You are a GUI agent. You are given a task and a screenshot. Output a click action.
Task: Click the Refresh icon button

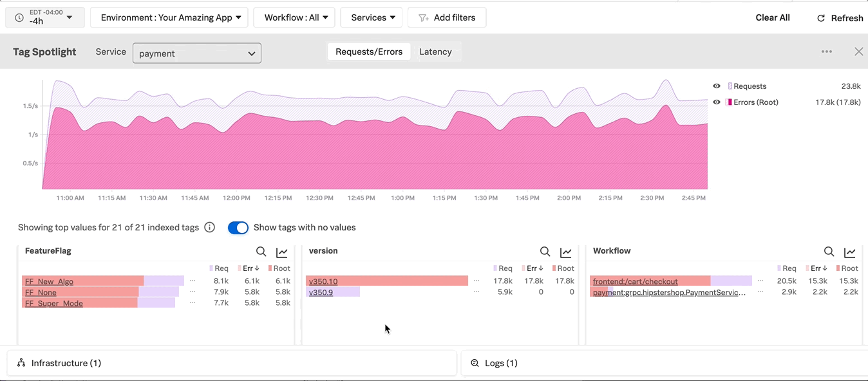coord(821,18)
